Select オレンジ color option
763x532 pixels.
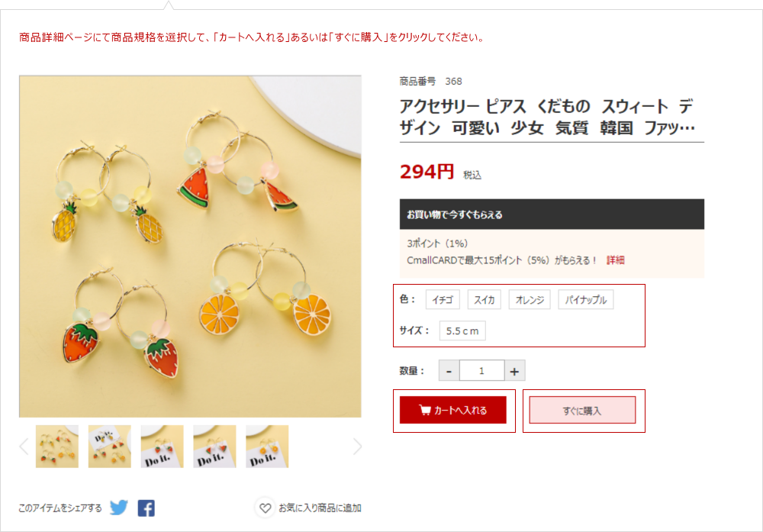point(530,300)
